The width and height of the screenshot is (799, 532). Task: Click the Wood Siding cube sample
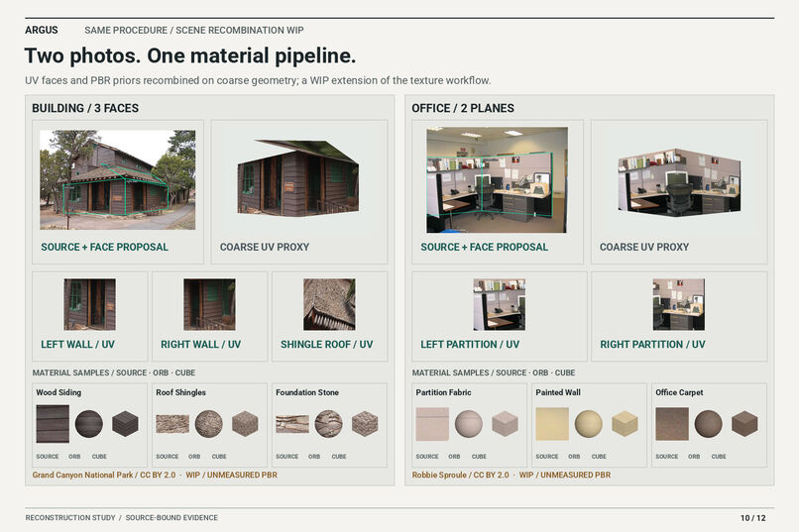pos(125,424)
